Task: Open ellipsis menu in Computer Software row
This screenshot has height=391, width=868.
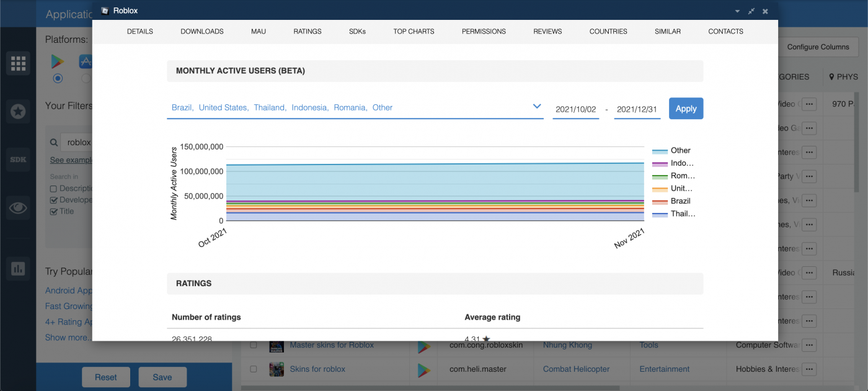Action: point(809,345)
